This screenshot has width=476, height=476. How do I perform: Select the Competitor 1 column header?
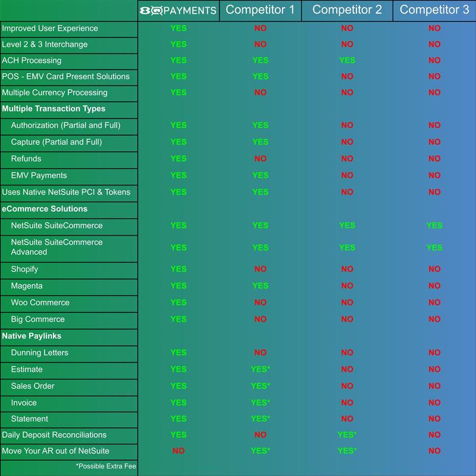260,10
